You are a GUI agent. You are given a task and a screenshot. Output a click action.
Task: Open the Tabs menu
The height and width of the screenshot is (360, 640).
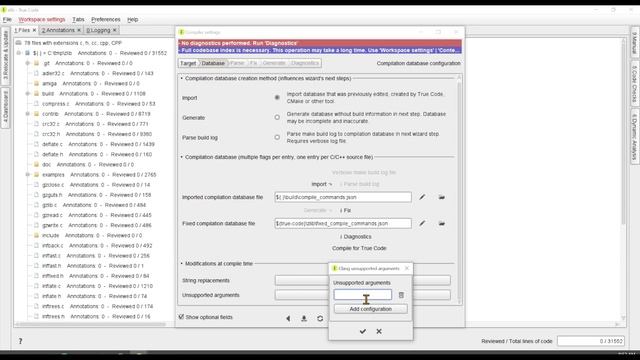pyautogui.click(x=78, y=19)
